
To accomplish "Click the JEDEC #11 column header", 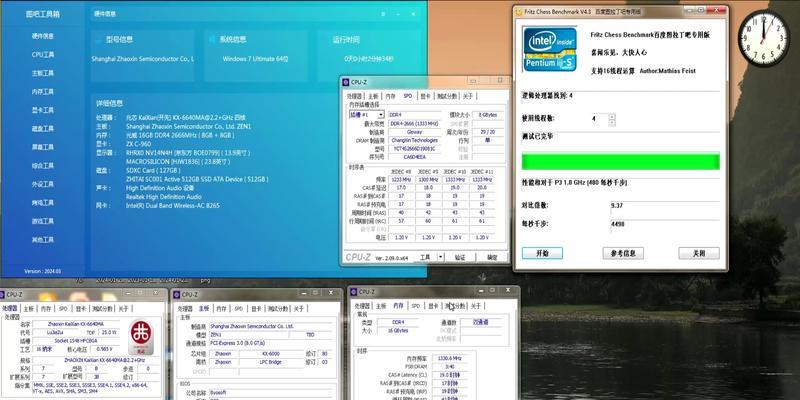I will click(482, 172).
